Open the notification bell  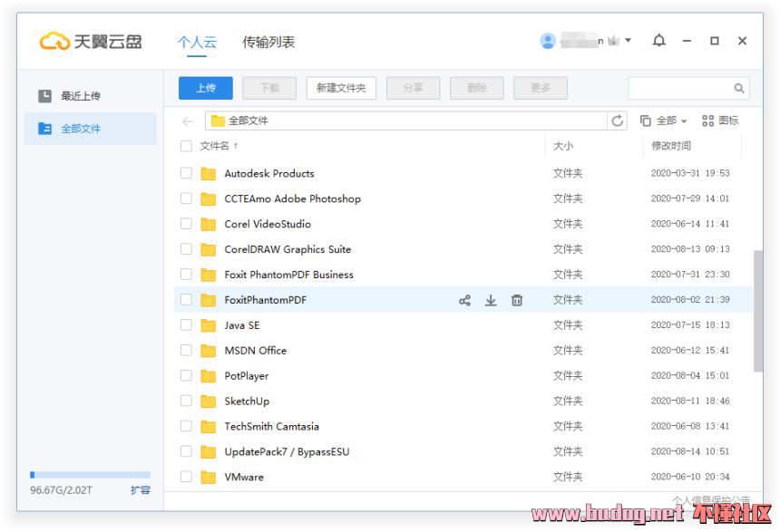tap(659, 41)
